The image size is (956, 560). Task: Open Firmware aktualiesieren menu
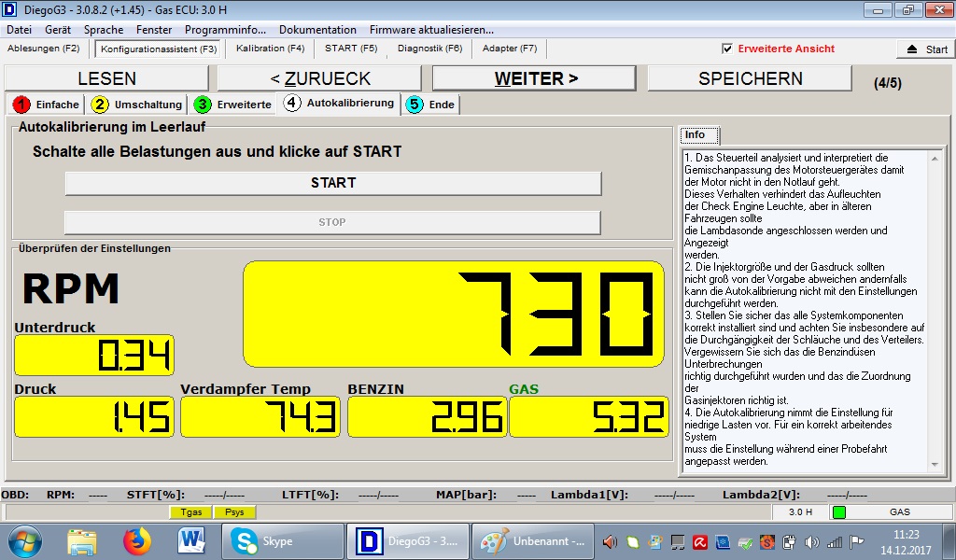tap(431, 30)
